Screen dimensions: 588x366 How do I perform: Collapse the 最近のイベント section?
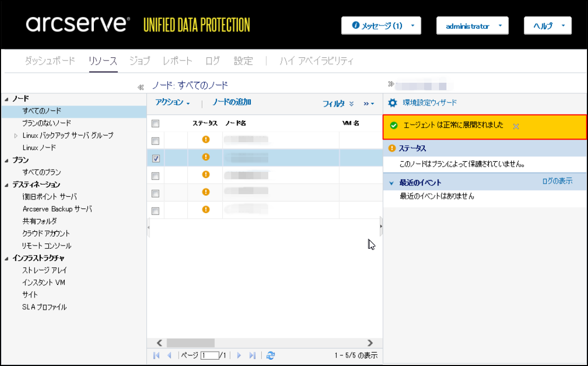coord(391,183)
